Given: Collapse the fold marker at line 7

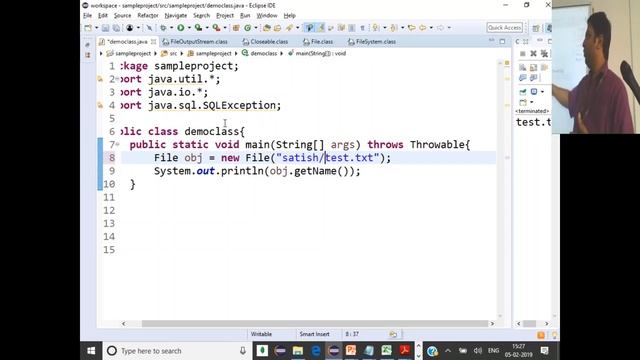Looking at the screenshot, I should [118, 144].
